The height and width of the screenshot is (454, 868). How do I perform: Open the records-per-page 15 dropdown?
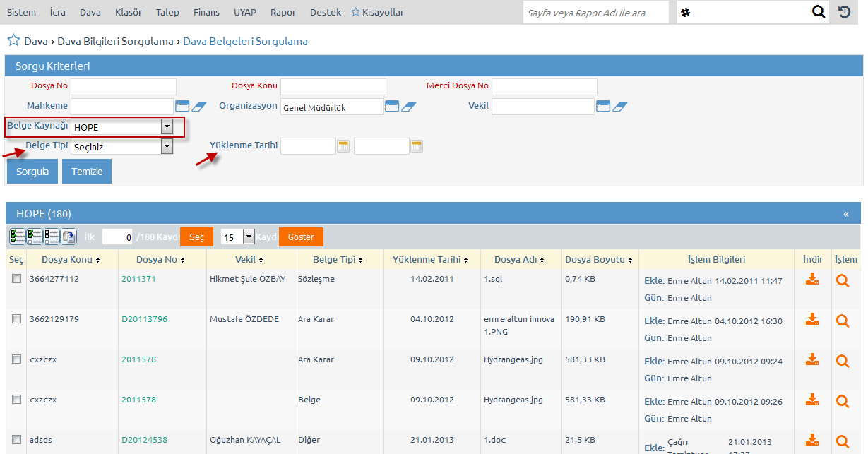coord(238,237)
